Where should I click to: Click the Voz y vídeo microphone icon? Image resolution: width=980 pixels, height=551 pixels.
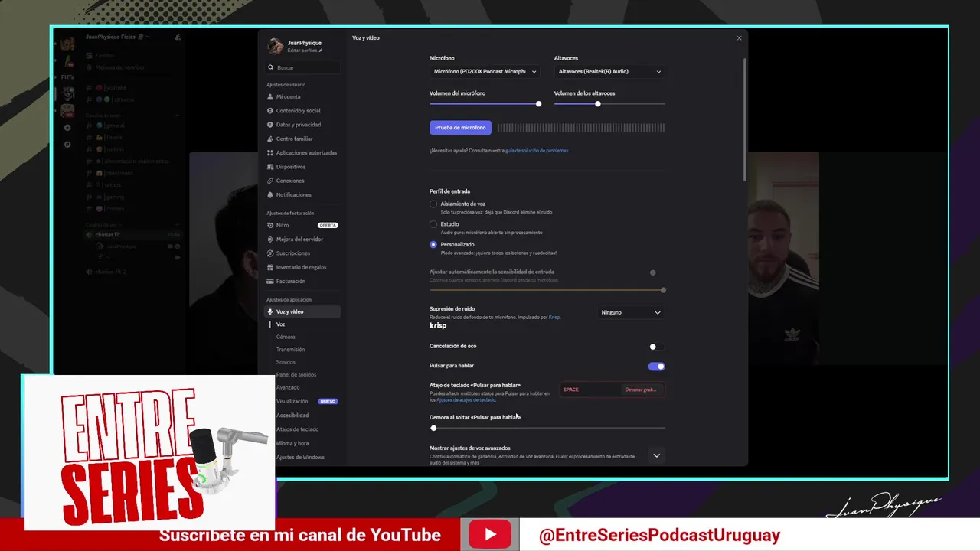pos(270,312)
